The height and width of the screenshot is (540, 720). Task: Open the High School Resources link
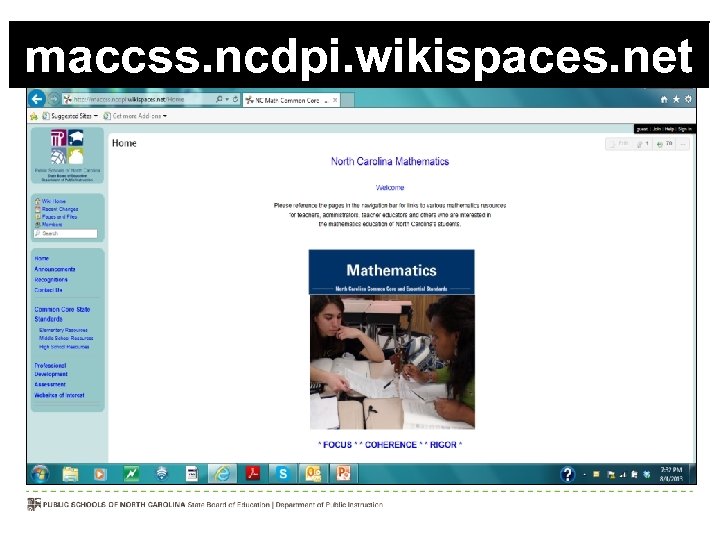pyautogui.click(x=64, y=347)
